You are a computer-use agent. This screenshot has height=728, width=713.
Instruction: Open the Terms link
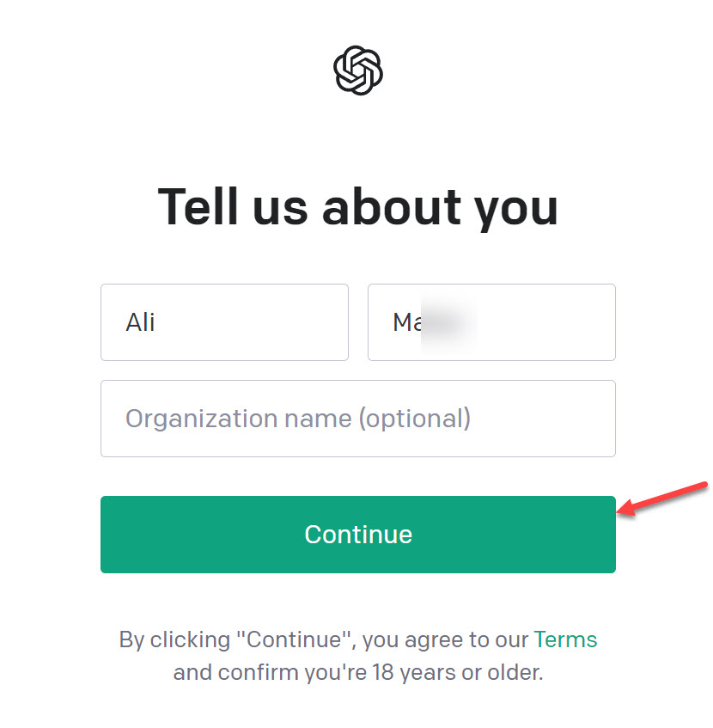[565, 639]
